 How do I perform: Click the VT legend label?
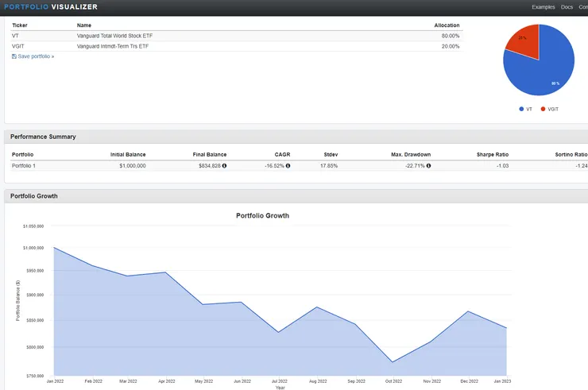pos(529,109)
